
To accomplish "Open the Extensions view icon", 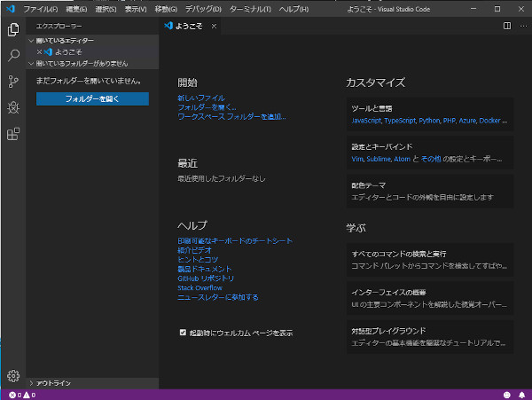I will [13, 134].
